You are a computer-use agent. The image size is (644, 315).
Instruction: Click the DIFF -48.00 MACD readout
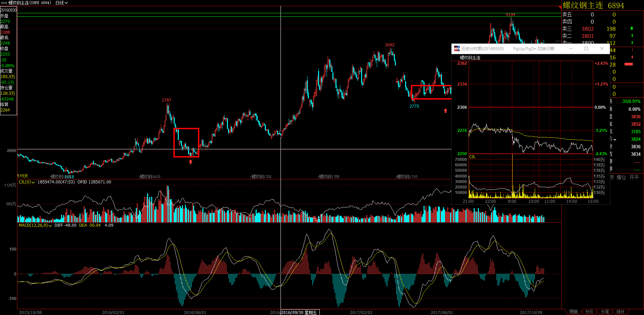(x=66, y=225)
